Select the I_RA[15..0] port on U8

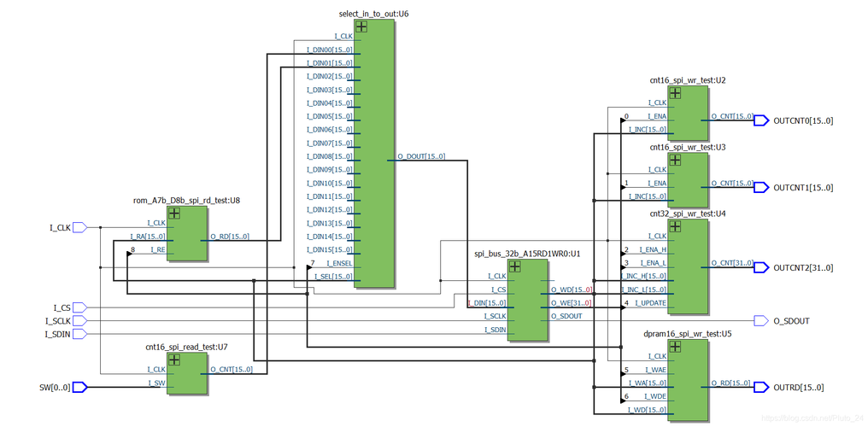tap(147, 237)
